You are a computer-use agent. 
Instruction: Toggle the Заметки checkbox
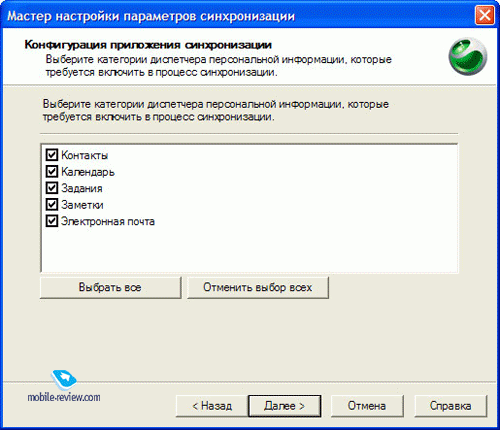52,205
